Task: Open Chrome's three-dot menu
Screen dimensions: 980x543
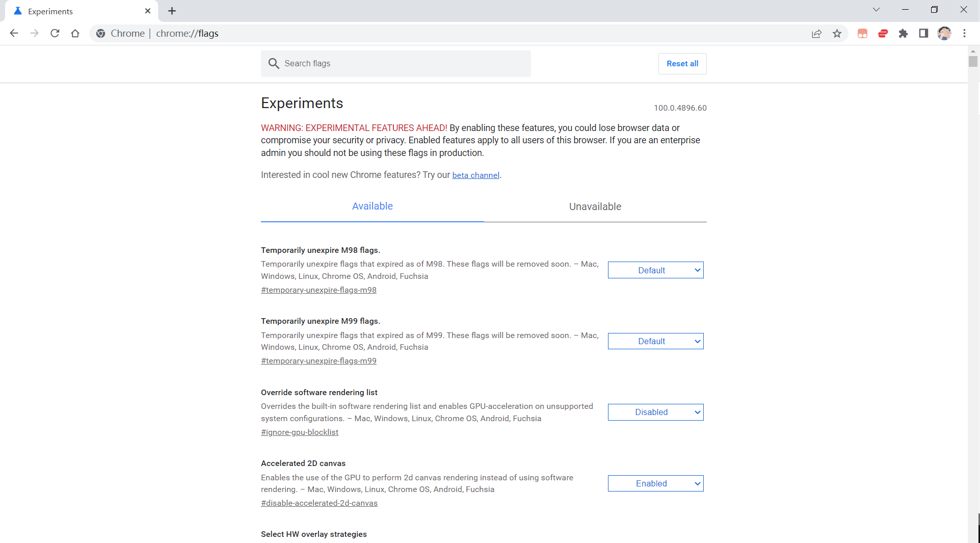Action: [x=964, y=33]
